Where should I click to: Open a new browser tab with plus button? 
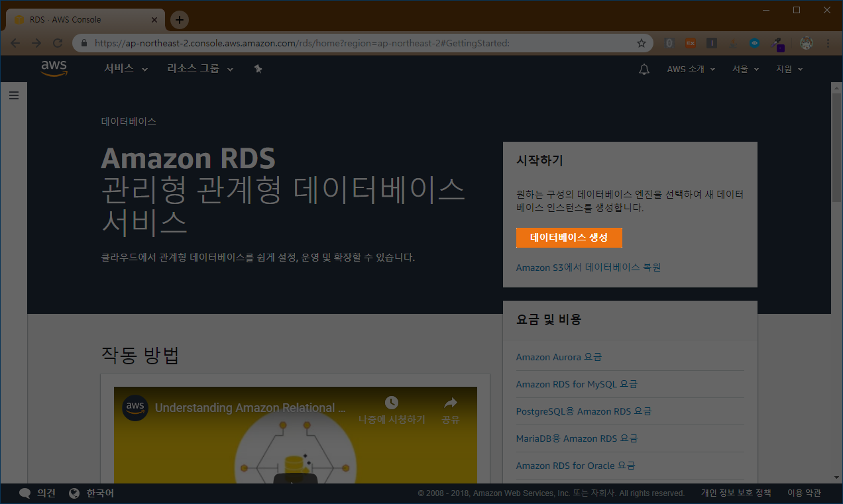[x=180, y=20]
